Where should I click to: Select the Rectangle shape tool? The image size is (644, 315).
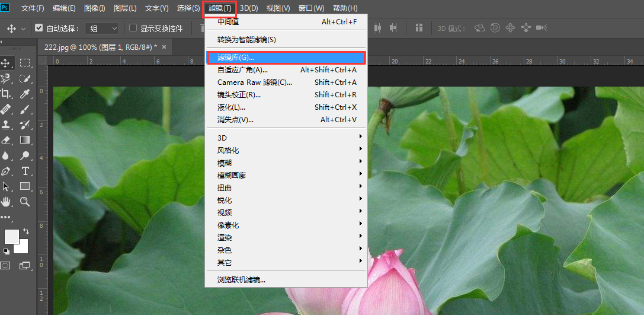(x=25, y=186)
